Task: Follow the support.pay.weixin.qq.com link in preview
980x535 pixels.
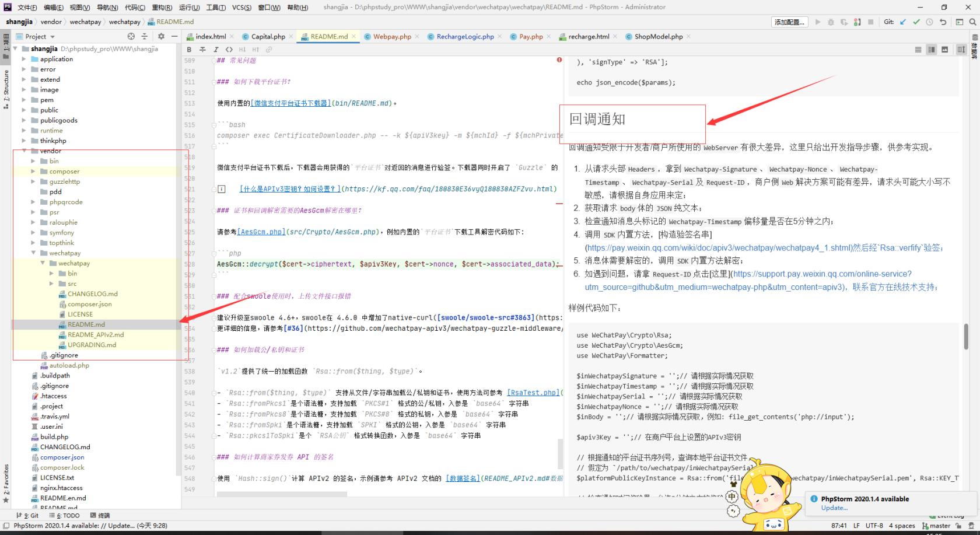Action: coord(761,280)
